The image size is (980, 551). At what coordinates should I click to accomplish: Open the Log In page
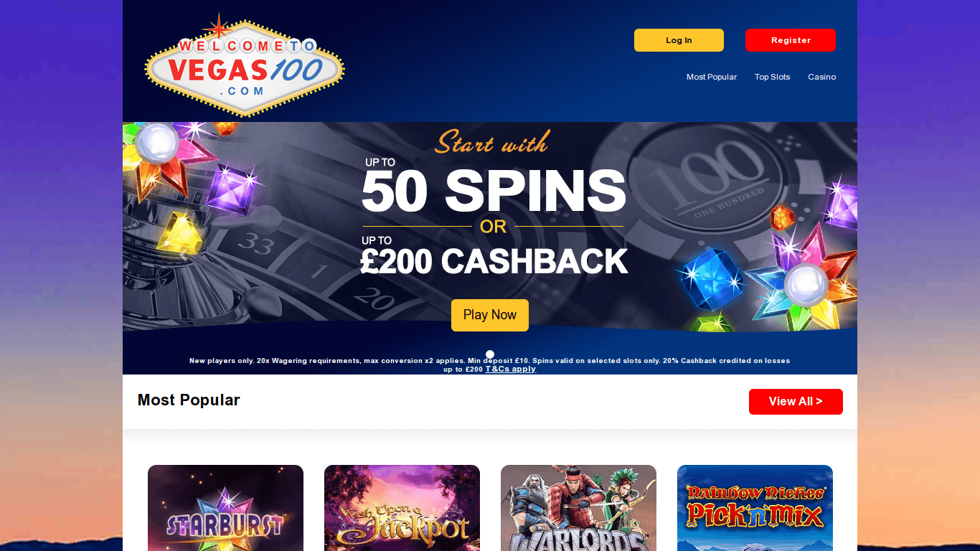coord(679,40)
